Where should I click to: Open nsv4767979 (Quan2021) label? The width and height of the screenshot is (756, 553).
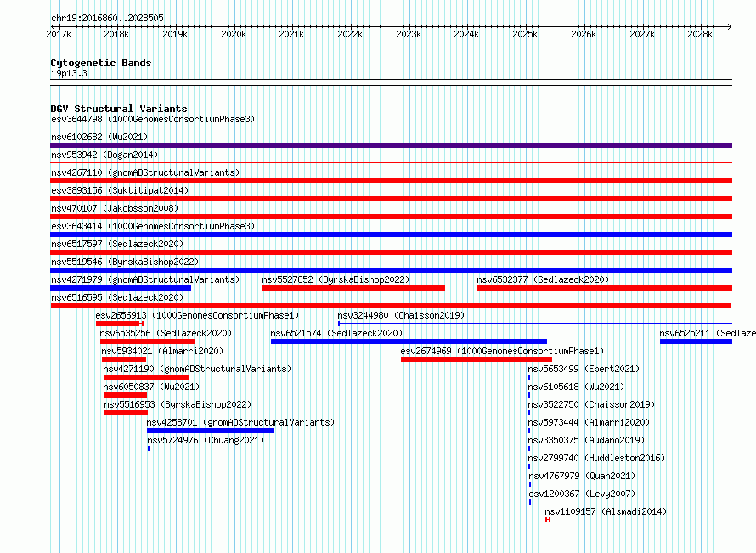click(x=582, y=476)
